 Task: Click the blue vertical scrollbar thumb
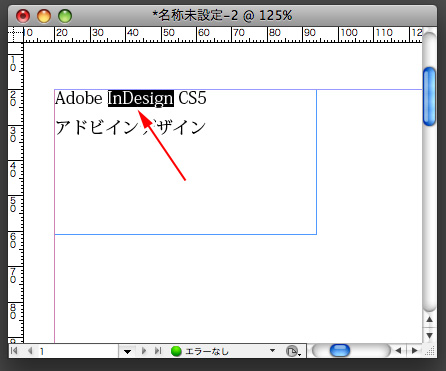pos(429,97)
